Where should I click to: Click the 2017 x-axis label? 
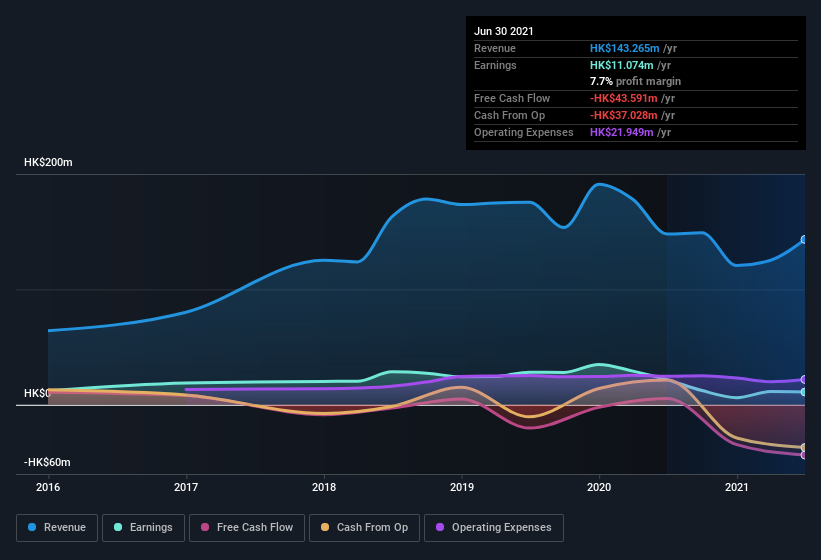[186, 487]
